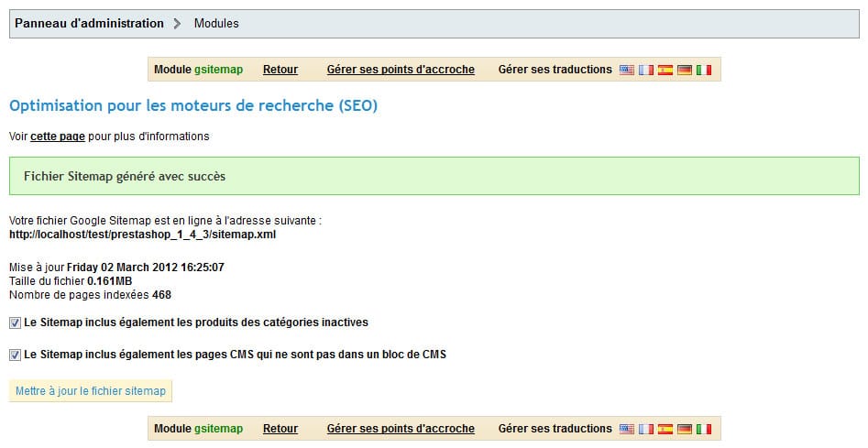Click the German flag in bottom module bar

(685, 429)
